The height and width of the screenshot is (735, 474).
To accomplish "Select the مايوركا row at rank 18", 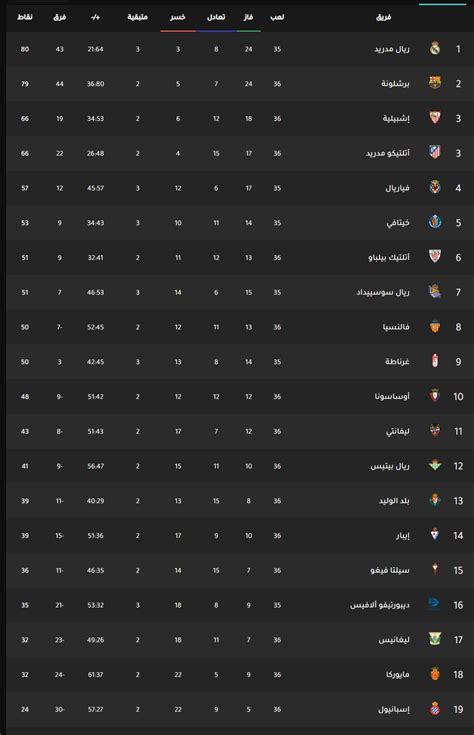I will tap(240, 675).
